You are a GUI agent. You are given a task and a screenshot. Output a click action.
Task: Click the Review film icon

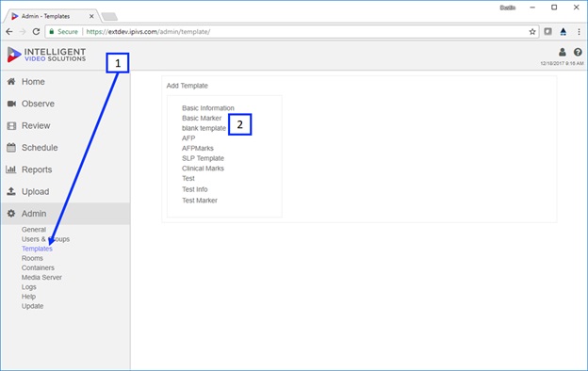[x=11, y=125]
